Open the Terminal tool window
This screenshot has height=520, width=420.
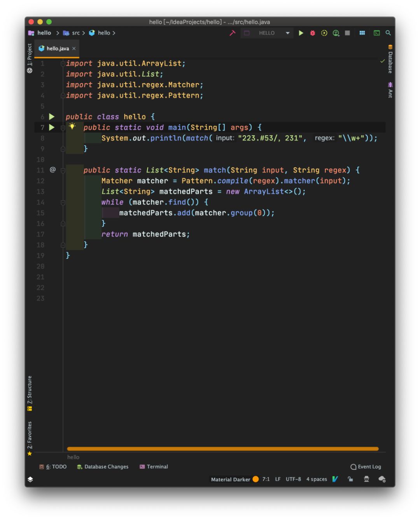click(154, 467)
